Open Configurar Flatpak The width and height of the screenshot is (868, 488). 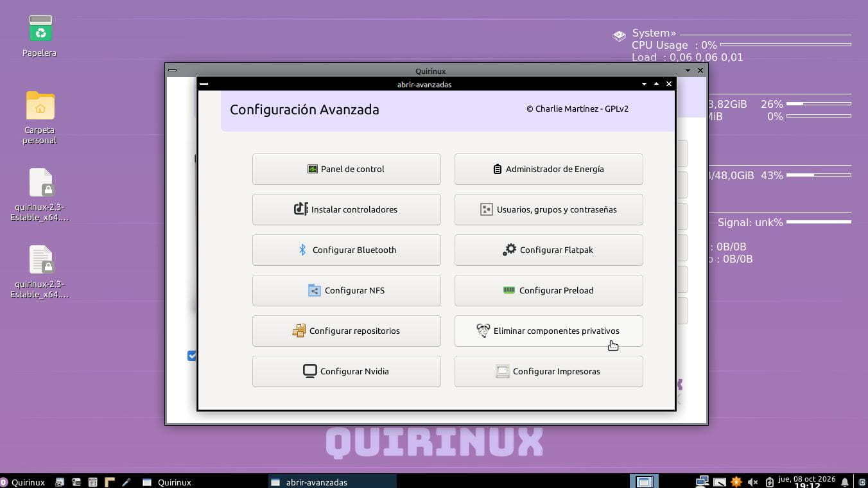tap(548, 250)
